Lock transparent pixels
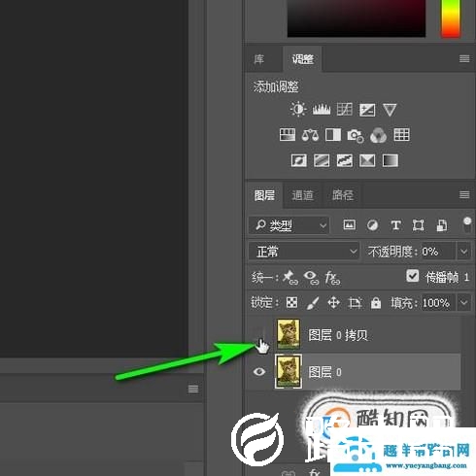The image size is (476, 476). coord(291,303)
